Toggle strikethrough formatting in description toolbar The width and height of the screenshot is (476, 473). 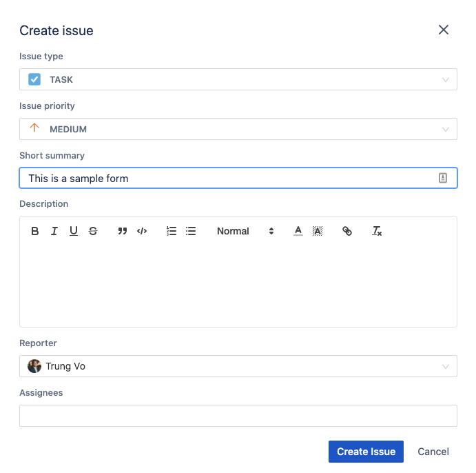click(93, 231)
